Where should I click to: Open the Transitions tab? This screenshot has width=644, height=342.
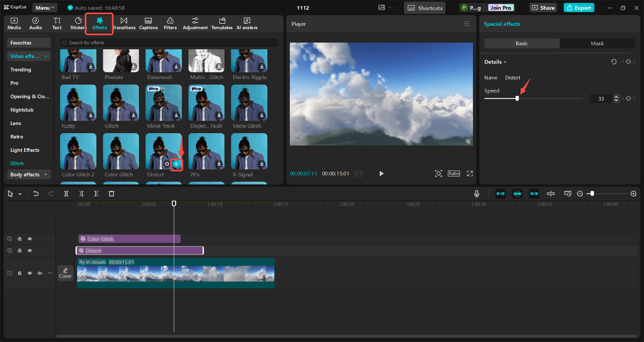coord(124,23)
